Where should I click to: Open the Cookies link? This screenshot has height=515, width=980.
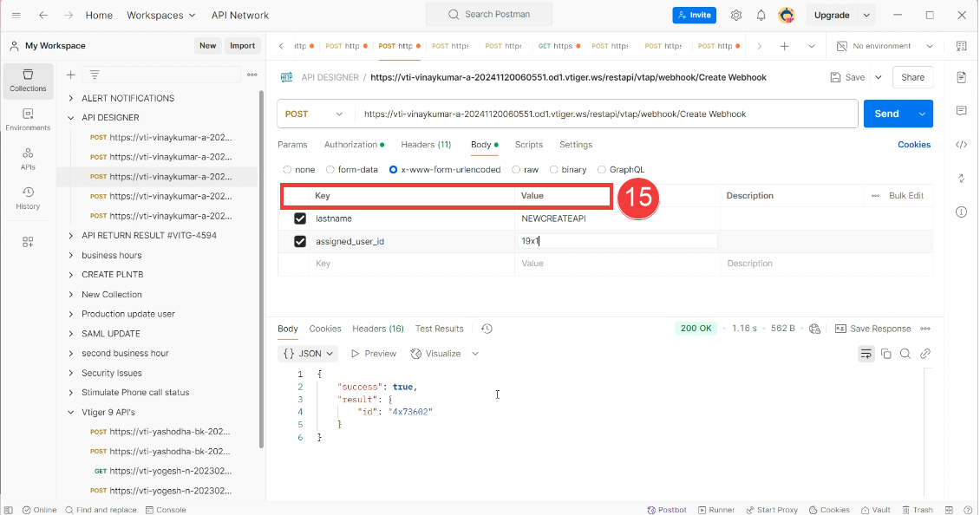(x=914, y=145)
